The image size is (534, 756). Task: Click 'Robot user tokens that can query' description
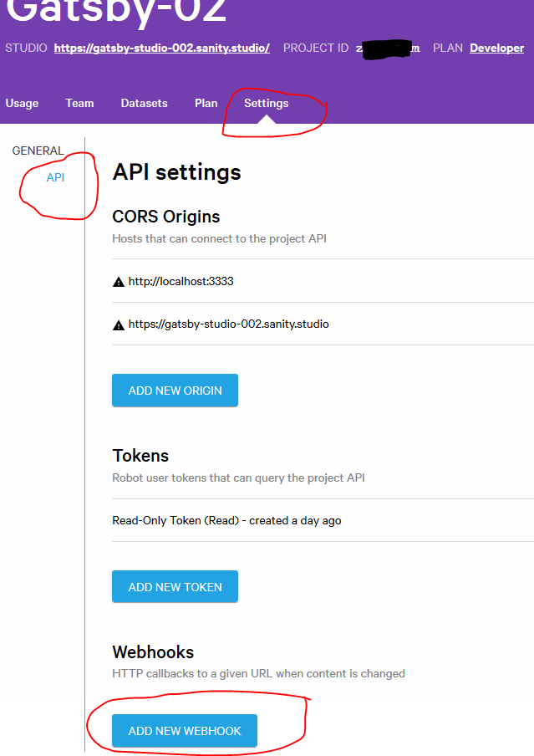click(x=238, y=478)
